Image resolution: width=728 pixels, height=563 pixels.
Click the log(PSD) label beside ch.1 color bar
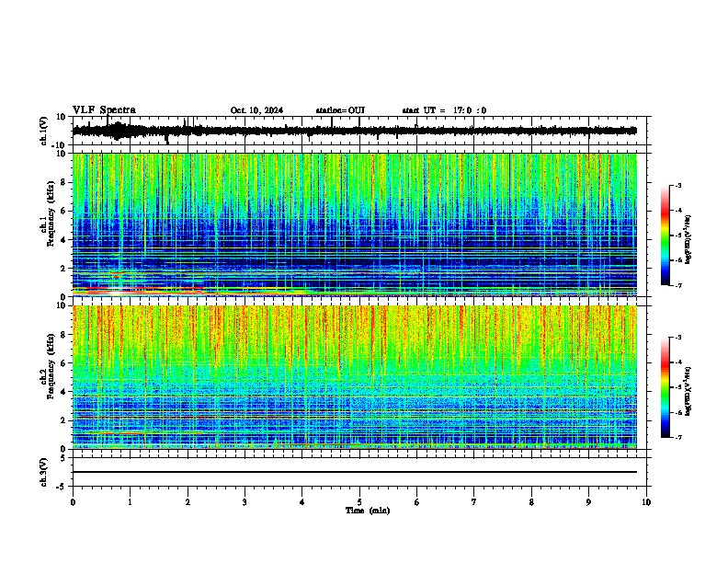[x=688, y=239]
